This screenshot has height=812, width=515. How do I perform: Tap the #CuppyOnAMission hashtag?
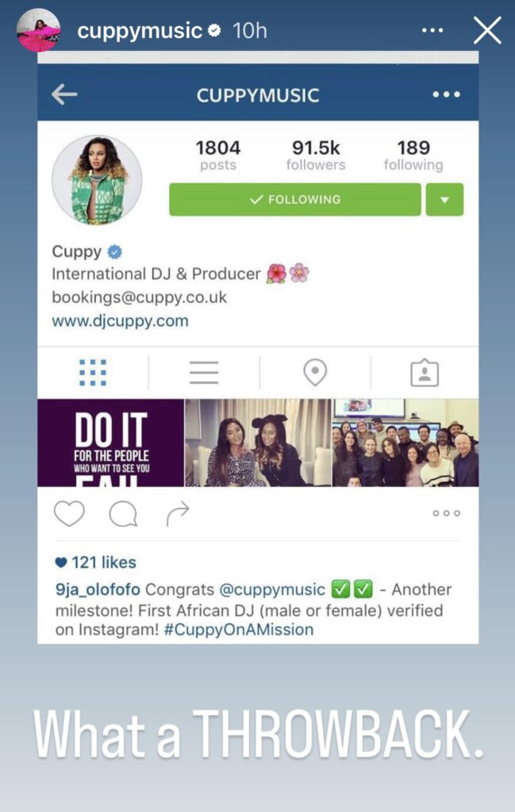tap(239, 630)
